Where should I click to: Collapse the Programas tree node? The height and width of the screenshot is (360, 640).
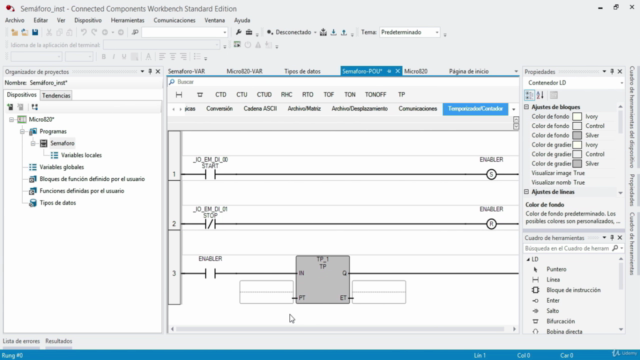point(22,131)
